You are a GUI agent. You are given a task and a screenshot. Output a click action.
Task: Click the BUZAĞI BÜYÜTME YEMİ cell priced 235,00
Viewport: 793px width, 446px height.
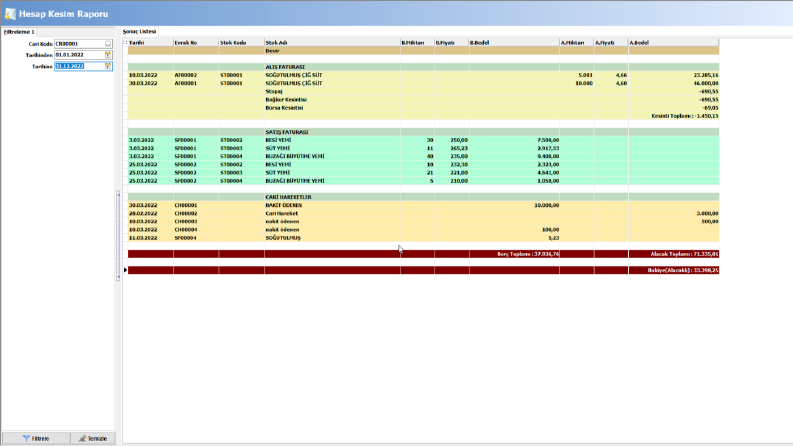point(332,156)
